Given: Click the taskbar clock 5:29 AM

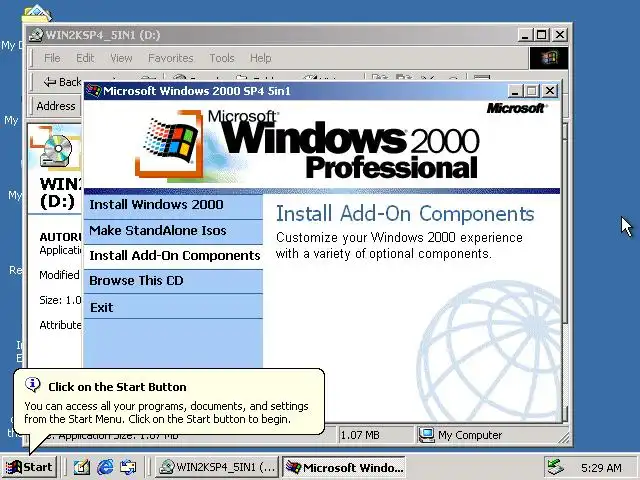Looking at the screenshot, I should 601,467.
